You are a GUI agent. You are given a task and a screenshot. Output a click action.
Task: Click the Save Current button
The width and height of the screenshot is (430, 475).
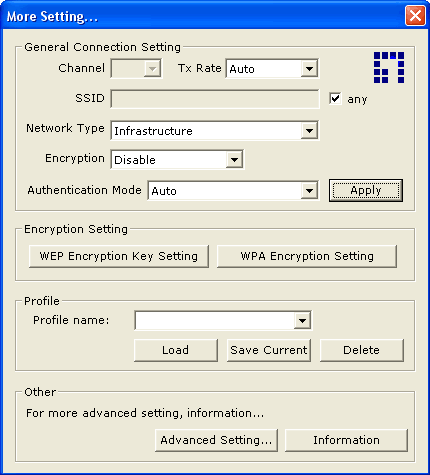pos(269,350)
